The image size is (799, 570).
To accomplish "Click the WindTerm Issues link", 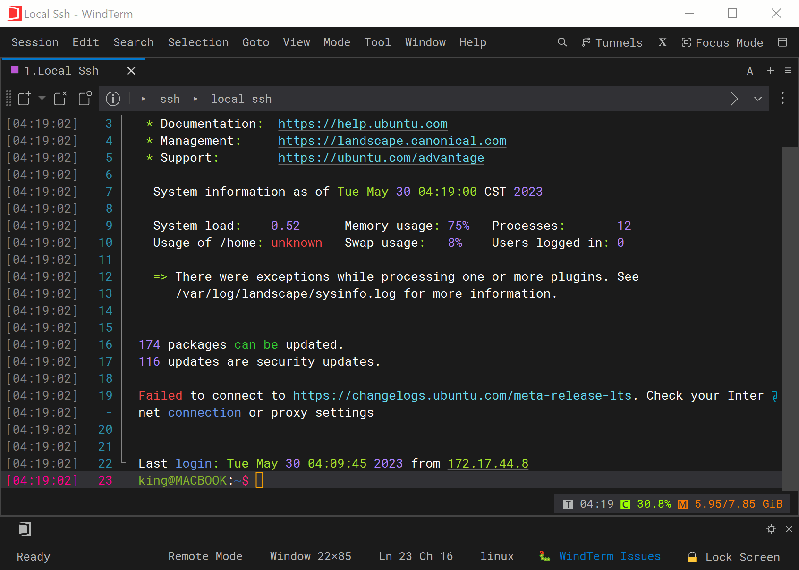I will (609, 557).
